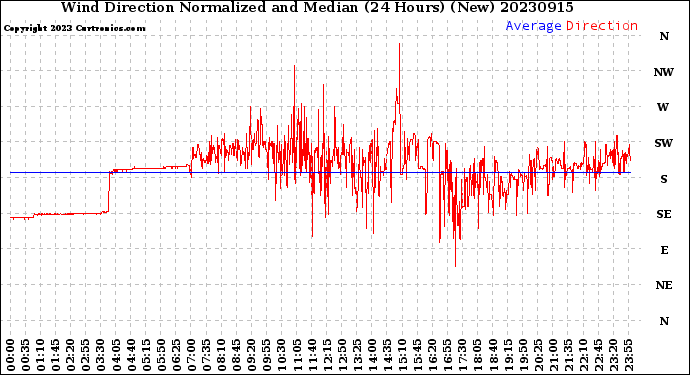
Task: Click the 04:40 time label
Action: 131,355
